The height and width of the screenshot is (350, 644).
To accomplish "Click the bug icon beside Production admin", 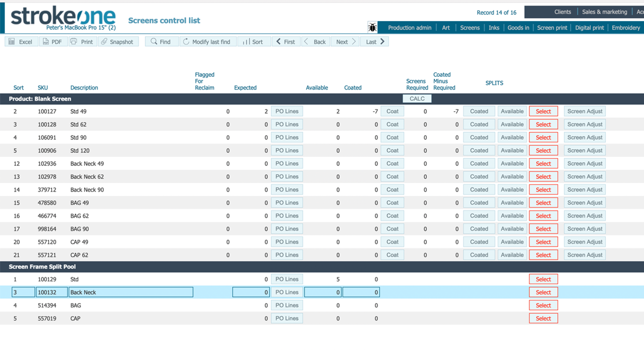I will pos(372,28).
